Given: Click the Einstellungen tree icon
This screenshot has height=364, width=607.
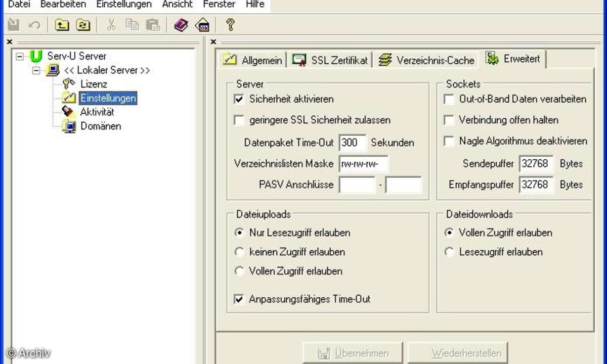Looking at the screenshot, I should tap(69, 98).
